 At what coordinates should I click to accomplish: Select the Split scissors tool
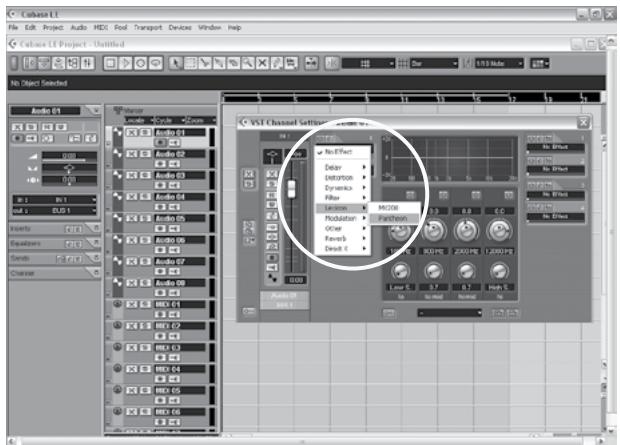(205, 63)
